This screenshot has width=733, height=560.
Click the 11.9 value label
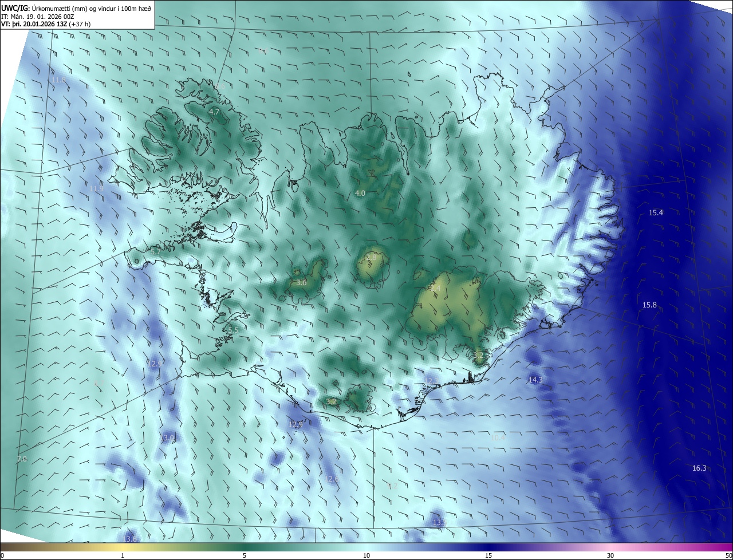point(97,189)
